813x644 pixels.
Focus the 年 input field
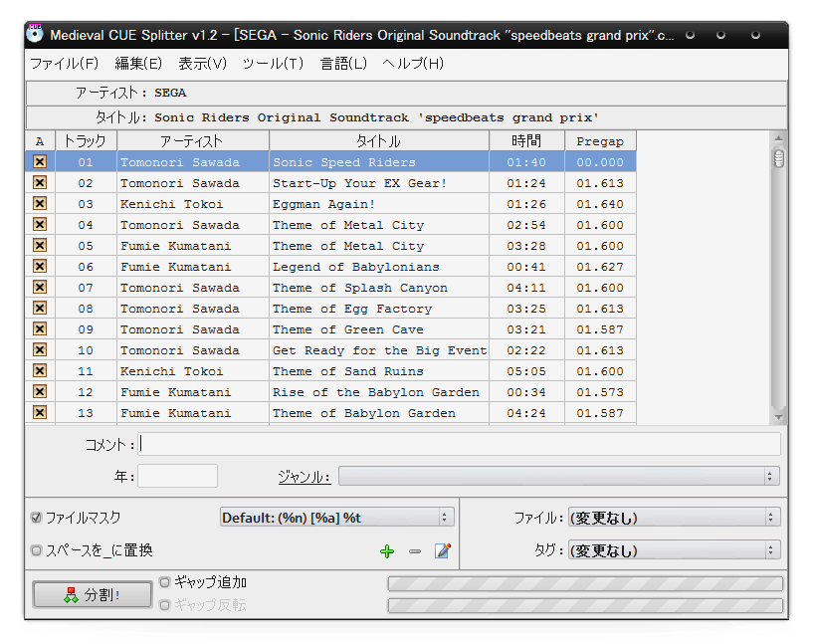(177, 476)
